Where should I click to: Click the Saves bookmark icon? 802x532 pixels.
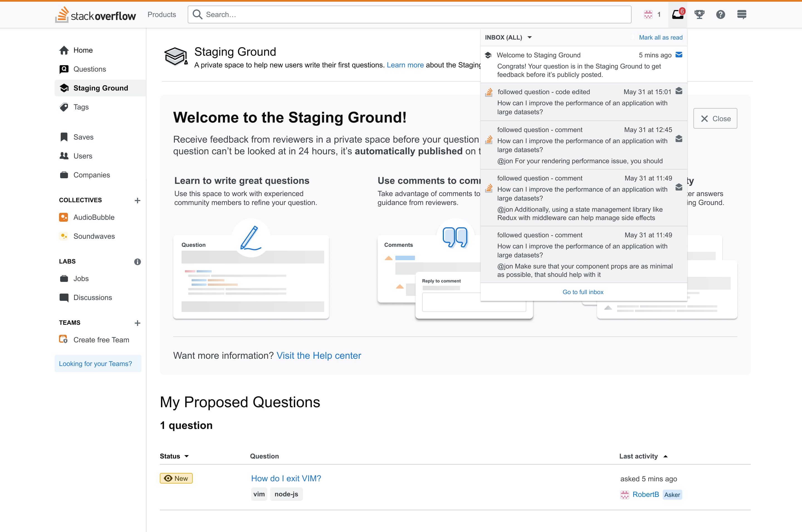point(64,137)
